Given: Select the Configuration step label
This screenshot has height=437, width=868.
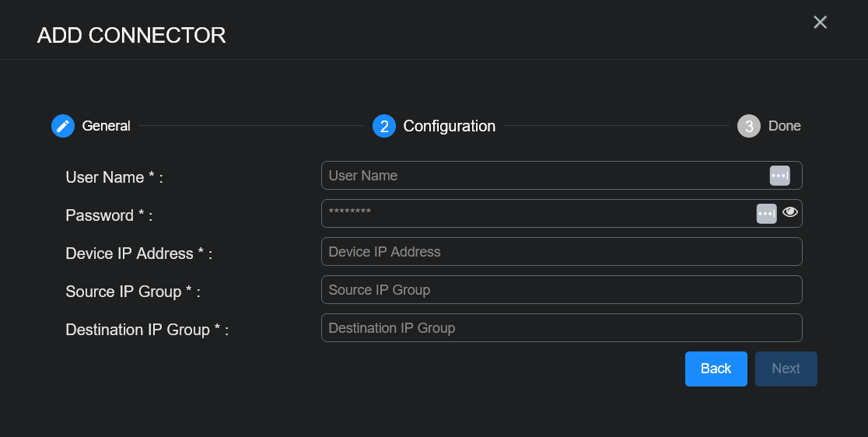Looking at the screenshot, I should click(449, 126).
